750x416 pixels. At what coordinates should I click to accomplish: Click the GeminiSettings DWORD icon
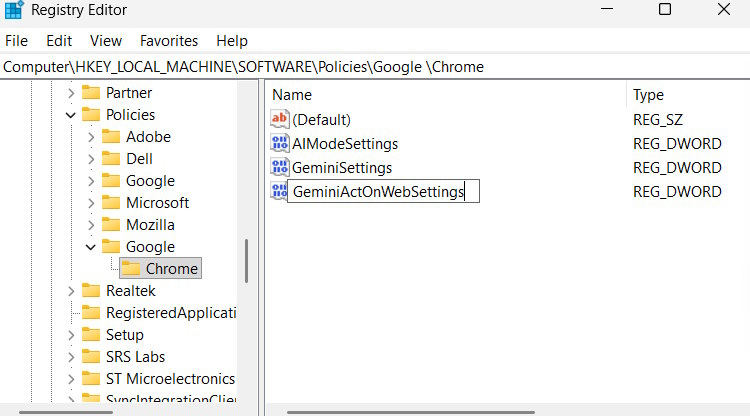pyautogui.click(x=280, y=167)
